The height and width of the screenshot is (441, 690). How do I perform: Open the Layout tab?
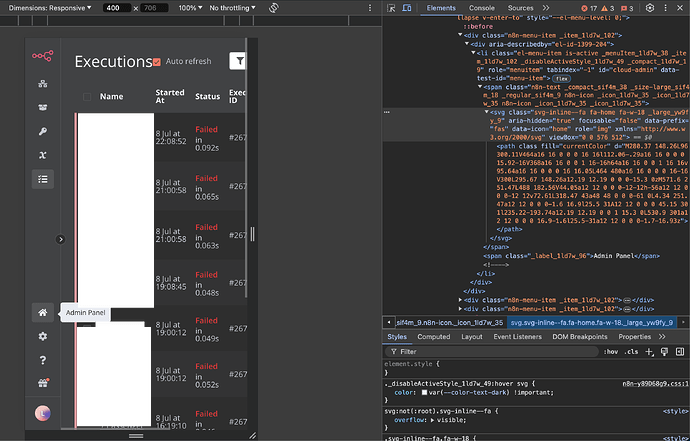click(x=472, y=337)
